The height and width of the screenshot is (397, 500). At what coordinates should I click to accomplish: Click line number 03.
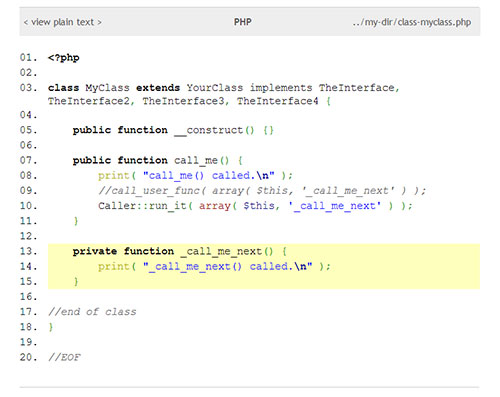point(28,88)
